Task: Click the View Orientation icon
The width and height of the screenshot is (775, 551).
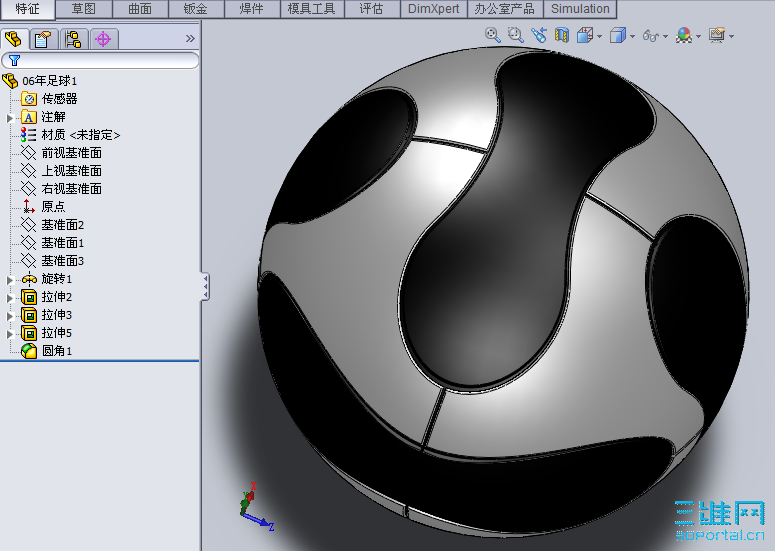Action: (585, 35)
